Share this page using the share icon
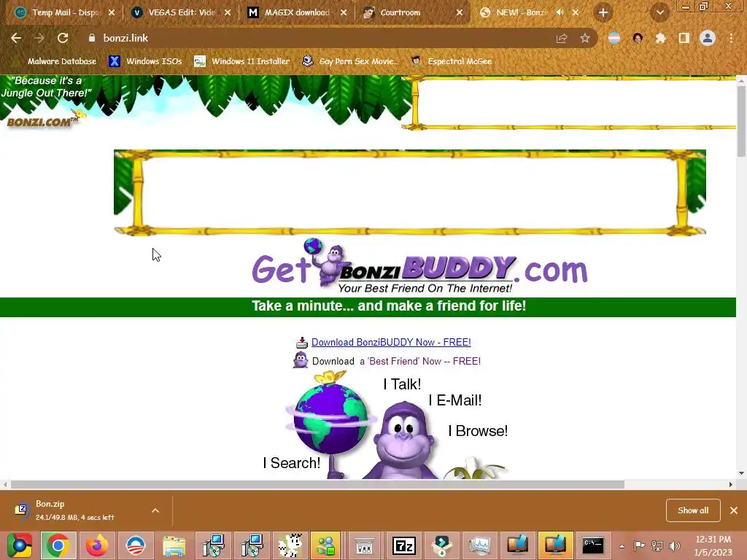The image size is (747, 560). coord(562,38)
